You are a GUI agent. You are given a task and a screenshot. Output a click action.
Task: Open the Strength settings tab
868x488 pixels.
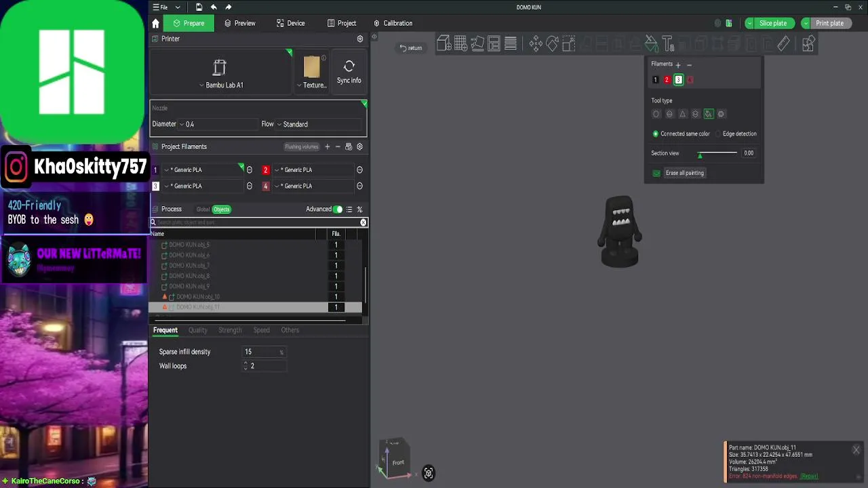(x=230, y=330)
